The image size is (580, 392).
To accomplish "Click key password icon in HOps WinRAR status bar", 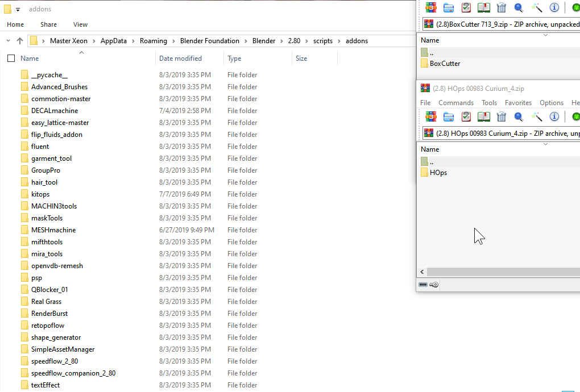I will pyautogui.click(x=434, y=285).
